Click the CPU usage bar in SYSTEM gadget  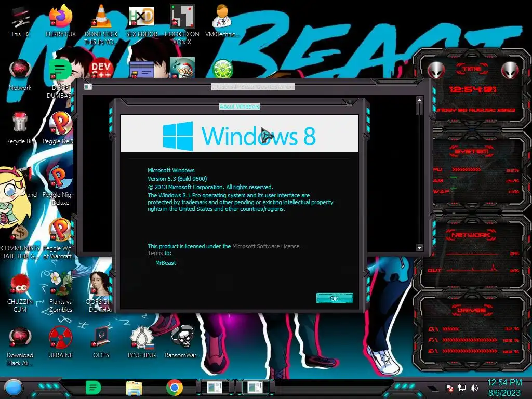[x=467, y=169]
